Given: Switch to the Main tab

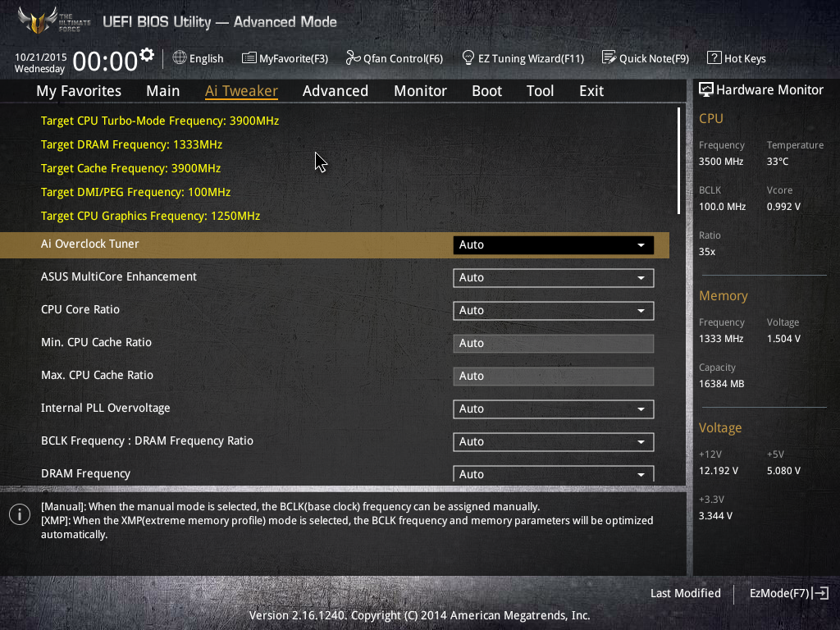Looking at the screenshot, I should (x=163, y=91).
